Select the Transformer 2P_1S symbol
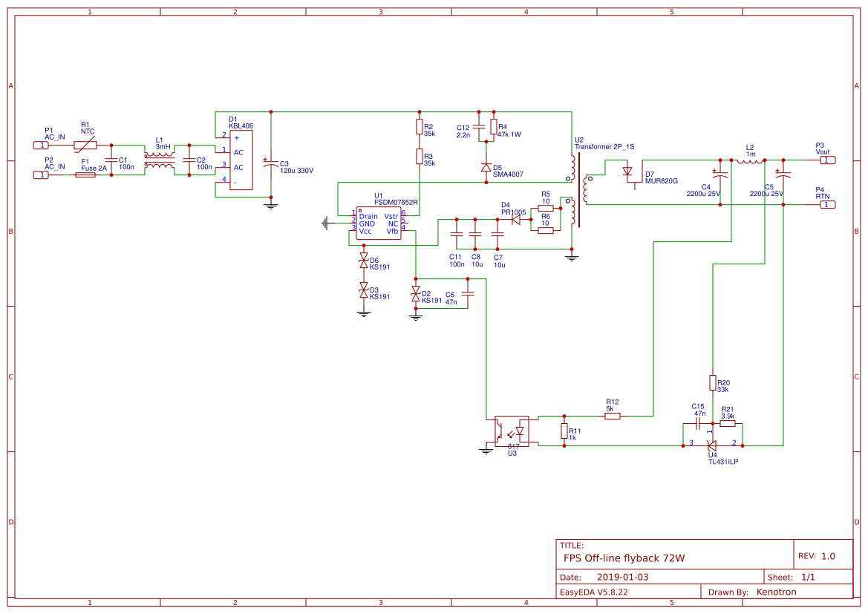The height and width of the screenshot is (614, 868). coord(578,193)
